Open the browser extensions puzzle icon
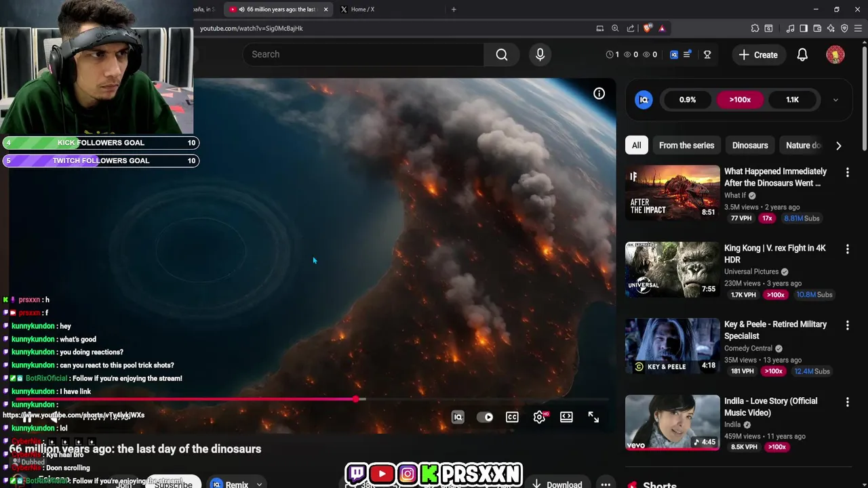The width and height of the screenshot is (868, 488). click(755, 28)
